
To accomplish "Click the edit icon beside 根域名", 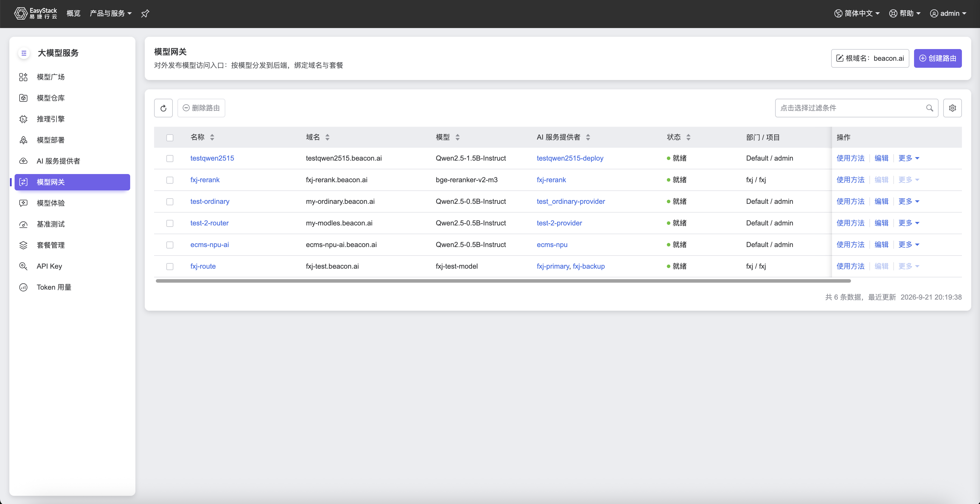I will [840, 58].
